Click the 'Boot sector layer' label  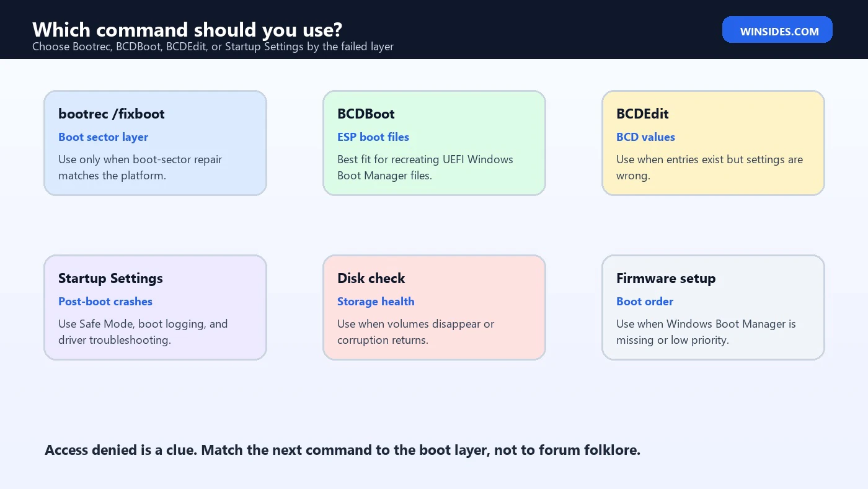(x=104, y=137)
